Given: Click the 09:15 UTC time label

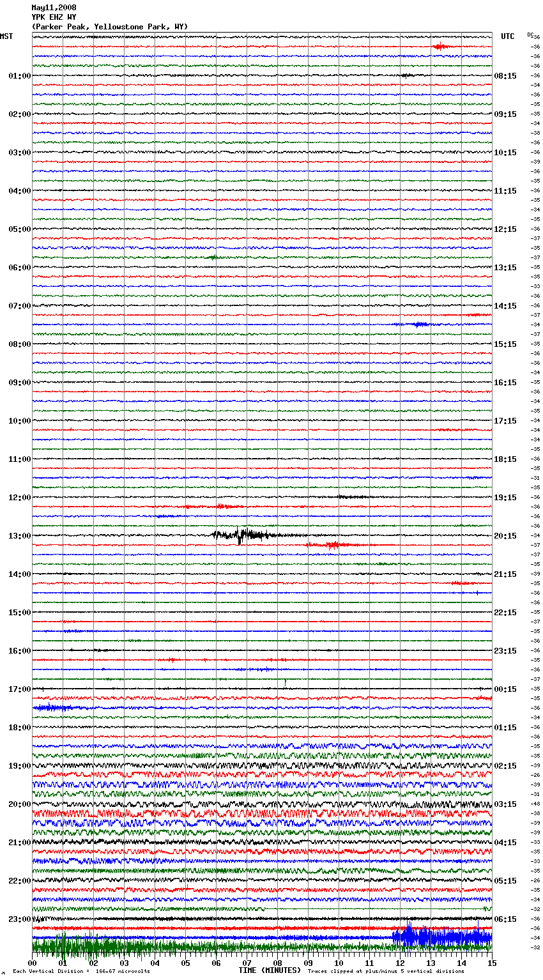Looking at the screenshot, I should (x=505, y=114).
